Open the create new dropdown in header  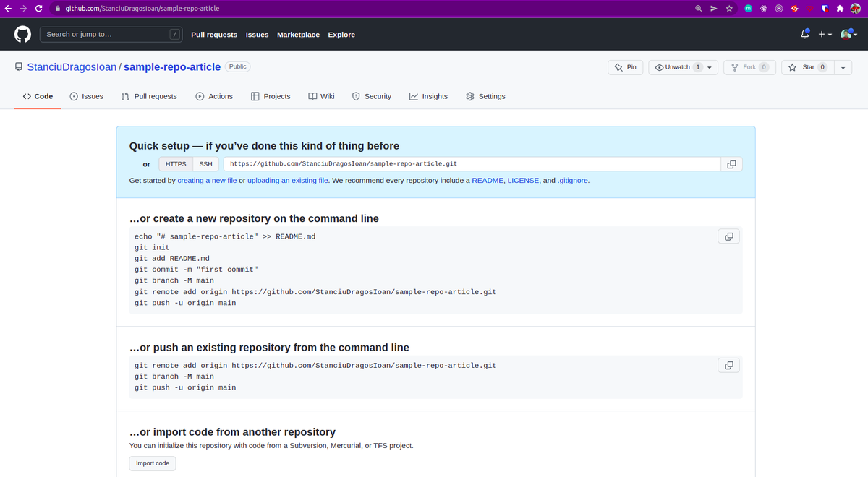click(x=824, y=34)
